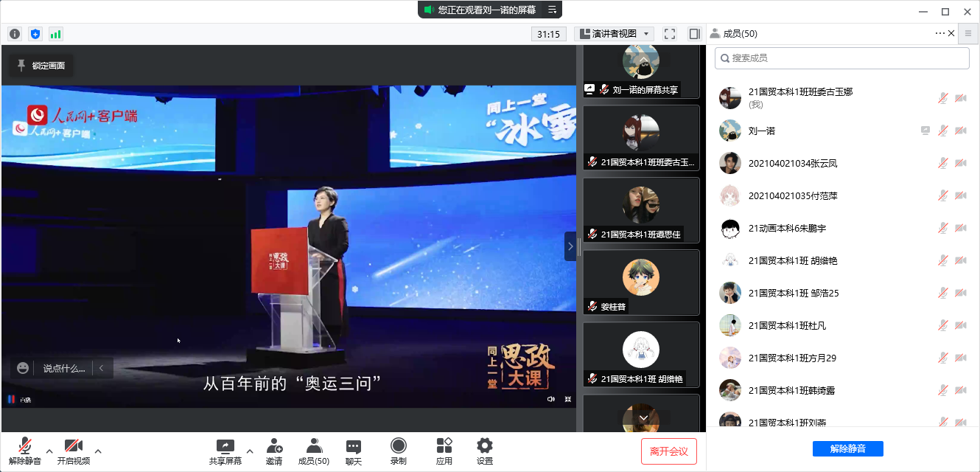Open the chat (聊天) panel
This screenshot has width=980, height=472.
(x=353, y=451)
